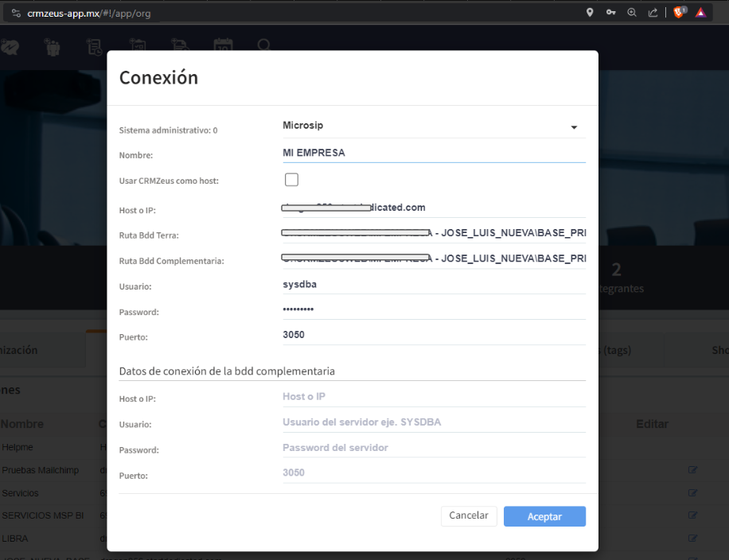Click the zoom magnifier icon in address bar
This screenshot has height=560, width=729.
point(632,13)
